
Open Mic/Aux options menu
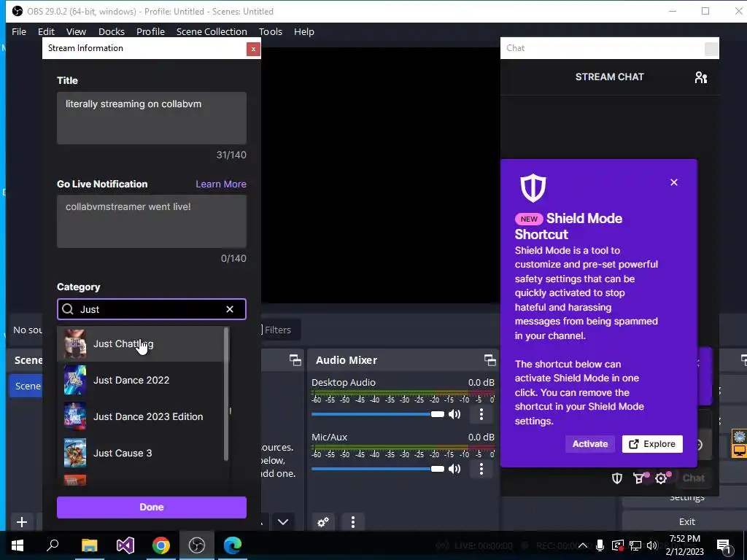481,469
